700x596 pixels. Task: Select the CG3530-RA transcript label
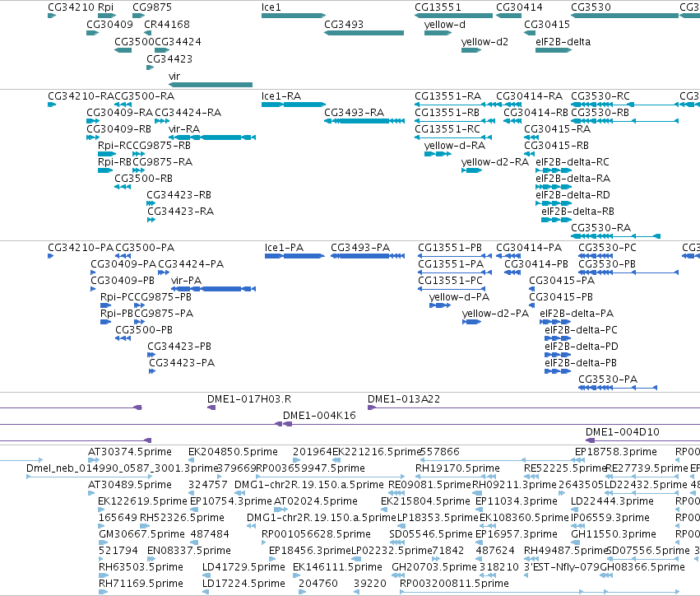click(x=601, y=228)
